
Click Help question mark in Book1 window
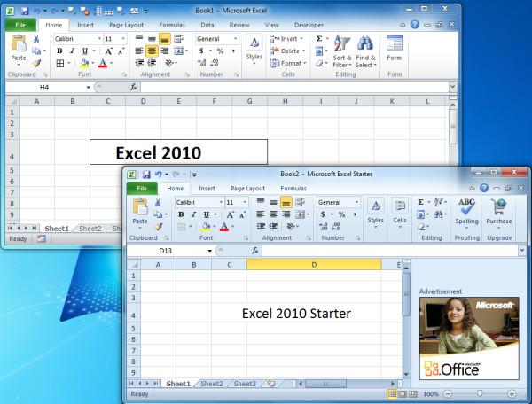[415, 25]
